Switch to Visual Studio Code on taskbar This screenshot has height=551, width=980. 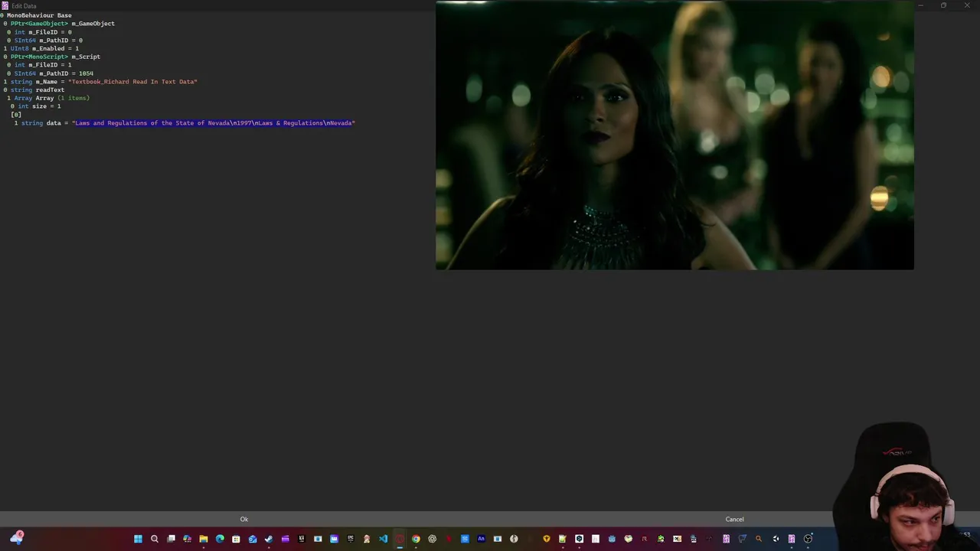(384, 539)
